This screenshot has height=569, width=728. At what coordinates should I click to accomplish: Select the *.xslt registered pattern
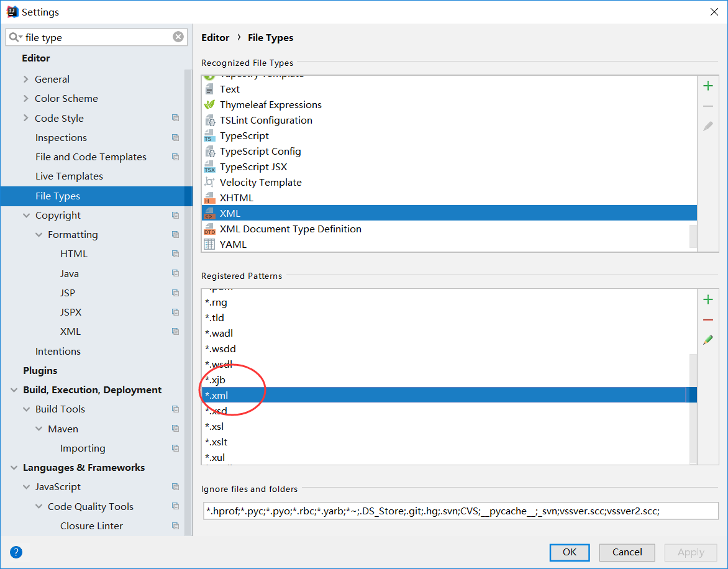click(x=446, y=442)
